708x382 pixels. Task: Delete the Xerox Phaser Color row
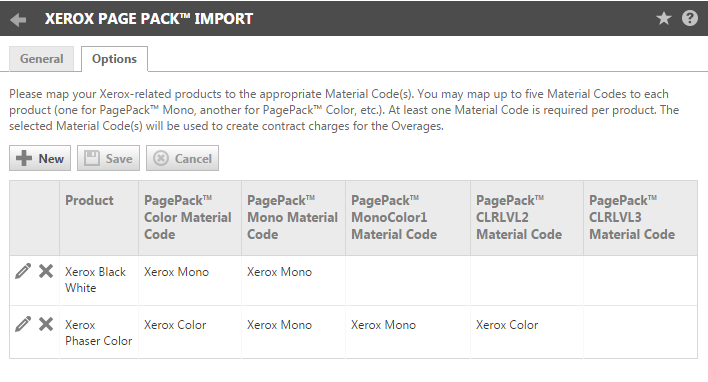pos(46,324)
